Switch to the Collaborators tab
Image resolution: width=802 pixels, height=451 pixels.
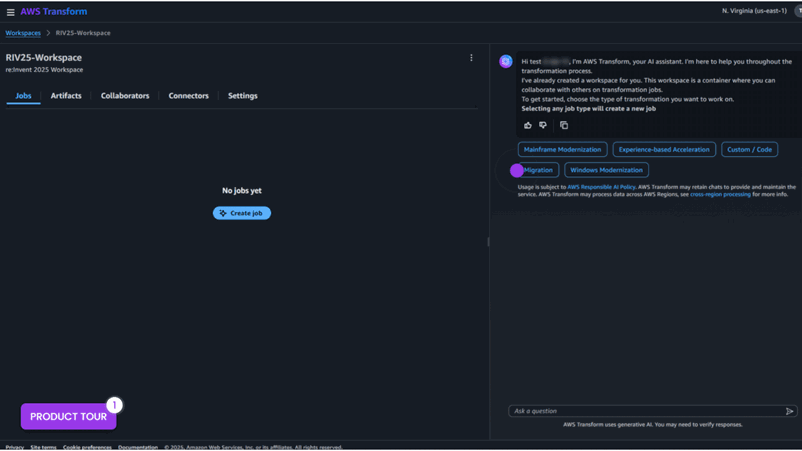pyautogui.click(x=125, y=96)
